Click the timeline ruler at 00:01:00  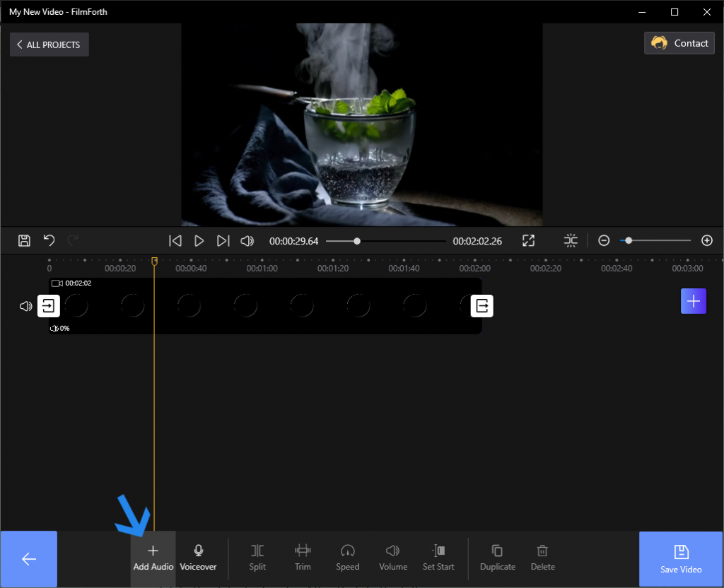pos(262,268)
